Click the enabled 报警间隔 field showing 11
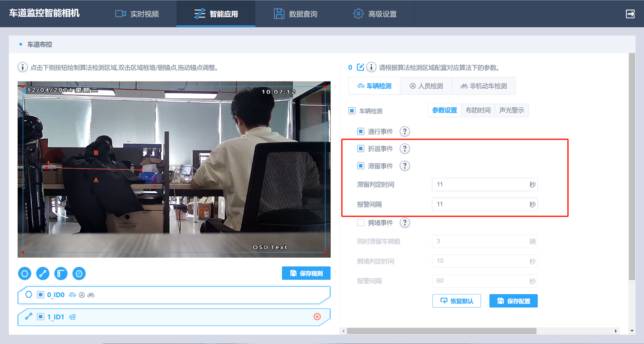 click(x=485, y=204)
